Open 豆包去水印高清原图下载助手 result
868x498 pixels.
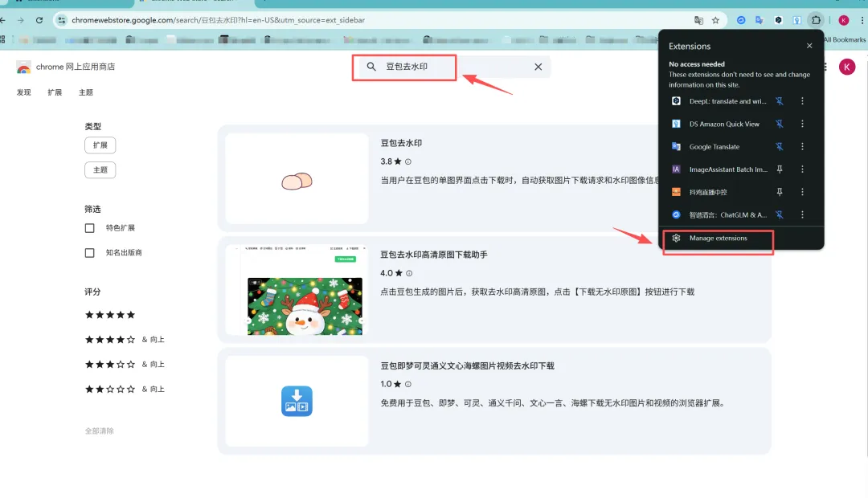pos(434,255)
